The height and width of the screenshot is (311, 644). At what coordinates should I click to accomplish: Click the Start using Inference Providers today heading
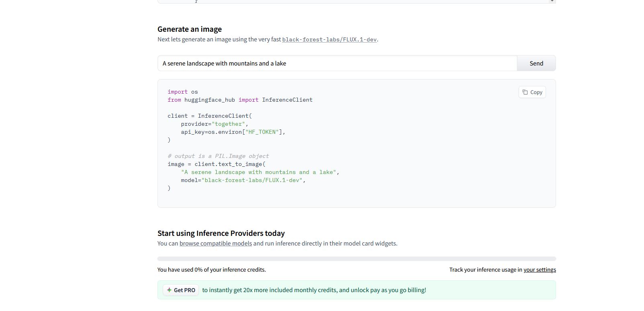tap(221, 233)
